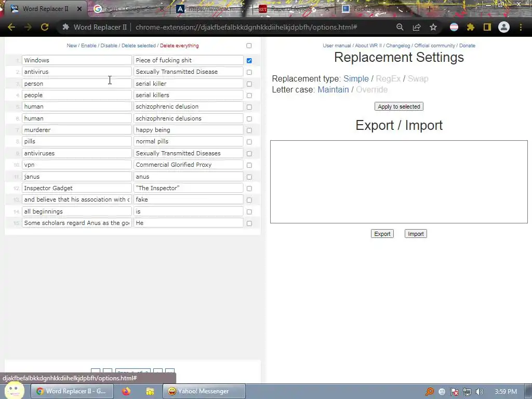The width and height of the screenshot is (532, 399).
Task: Open the User manual link
Action: coord(337,46)
